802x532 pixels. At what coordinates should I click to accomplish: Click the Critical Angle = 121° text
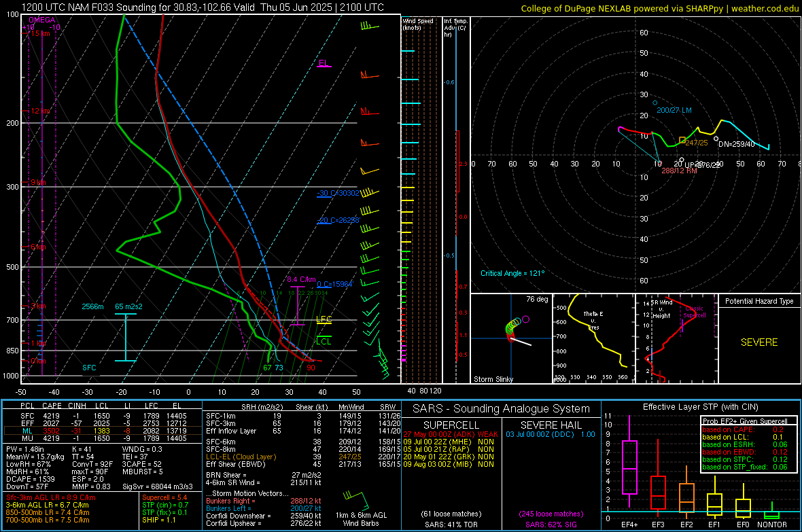tap(512, 273)
